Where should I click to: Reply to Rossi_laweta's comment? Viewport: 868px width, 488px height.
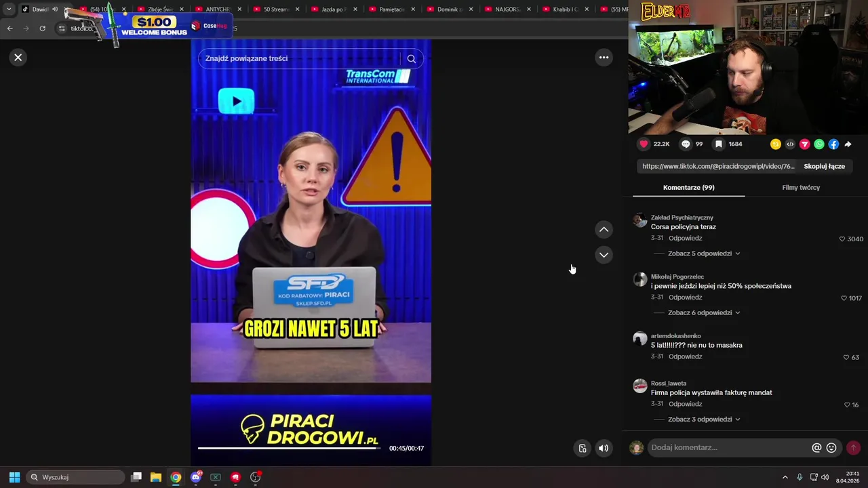click(x=685, y=404)
